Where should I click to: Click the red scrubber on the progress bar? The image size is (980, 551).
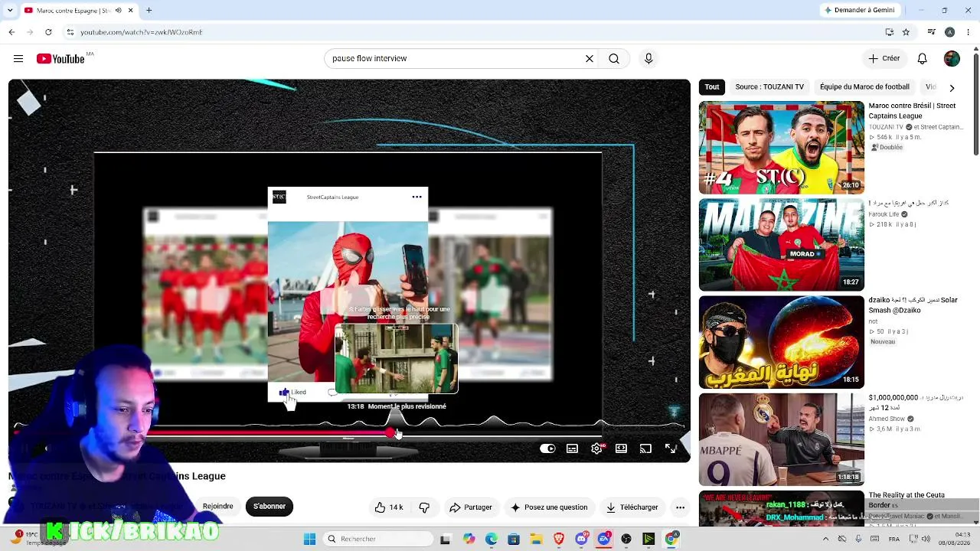[390, 433]
